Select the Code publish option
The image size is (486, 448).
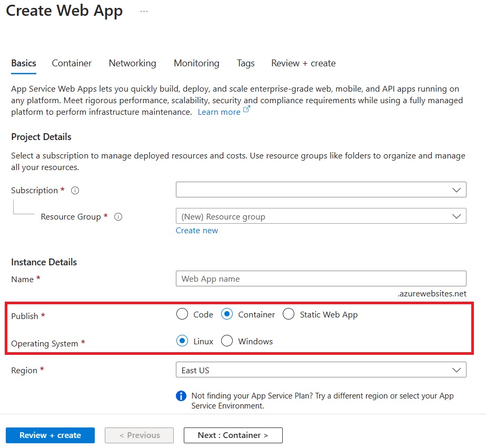[x=182, y=314]
